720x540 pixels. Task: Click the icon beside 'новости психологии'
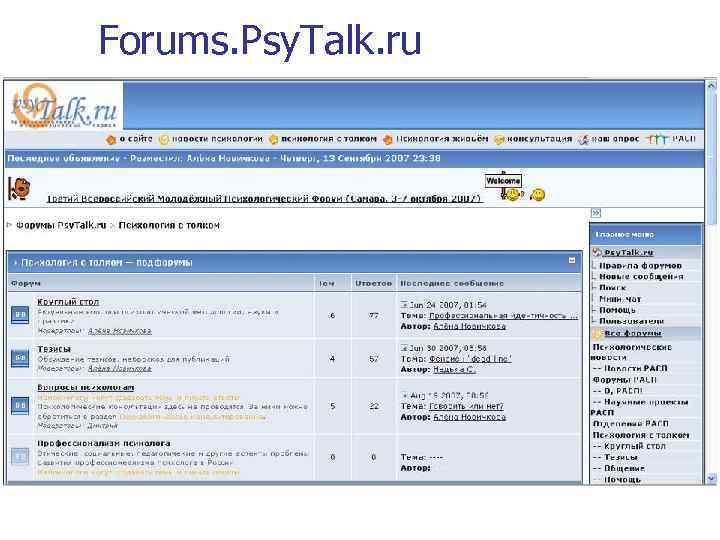164,140
